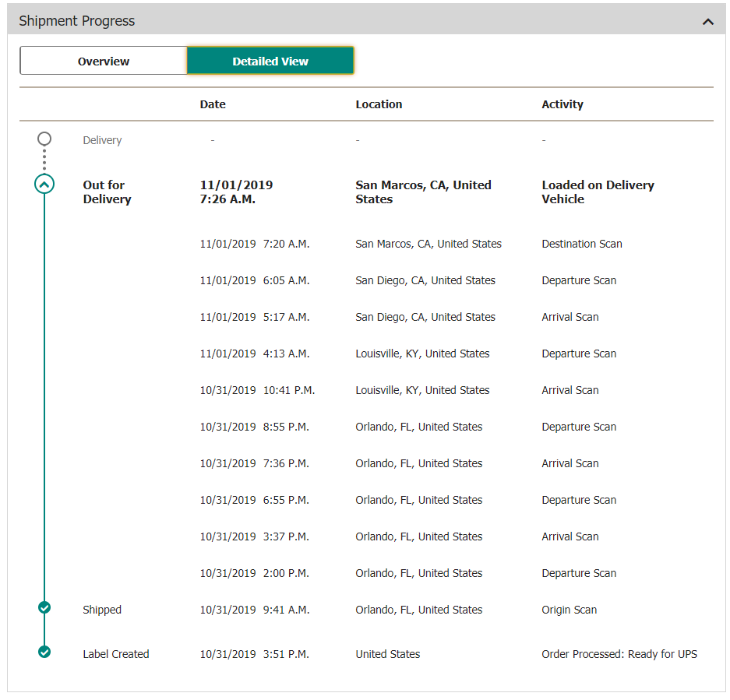Click the Destination Scan activity
The height and width of the screenshot is (700, 730).
point(582,244)
